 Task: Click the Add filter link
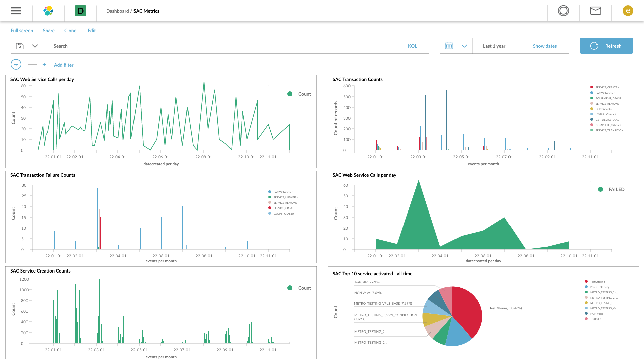pyautogui.click(x=64, y=65)
